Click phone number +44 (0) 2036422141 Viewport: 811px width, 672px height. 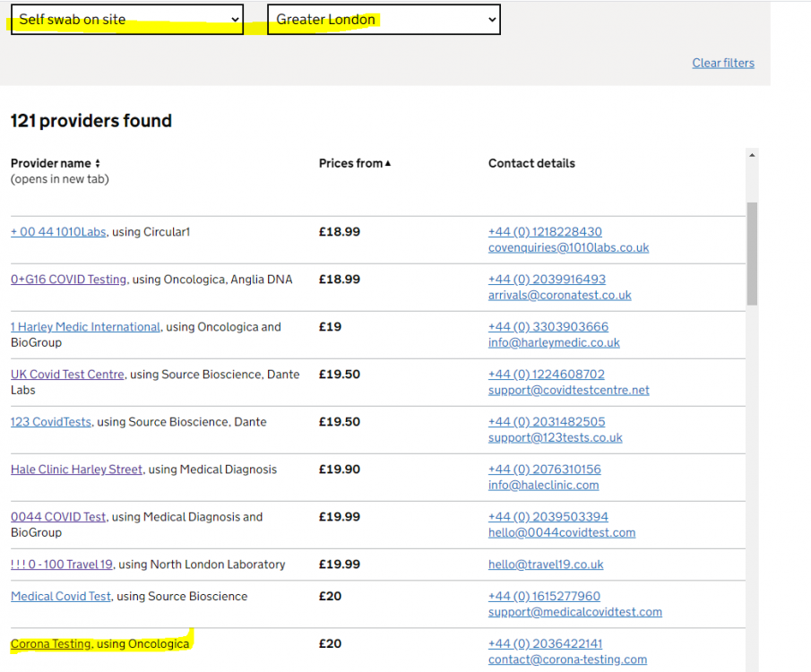click(545, 644)
